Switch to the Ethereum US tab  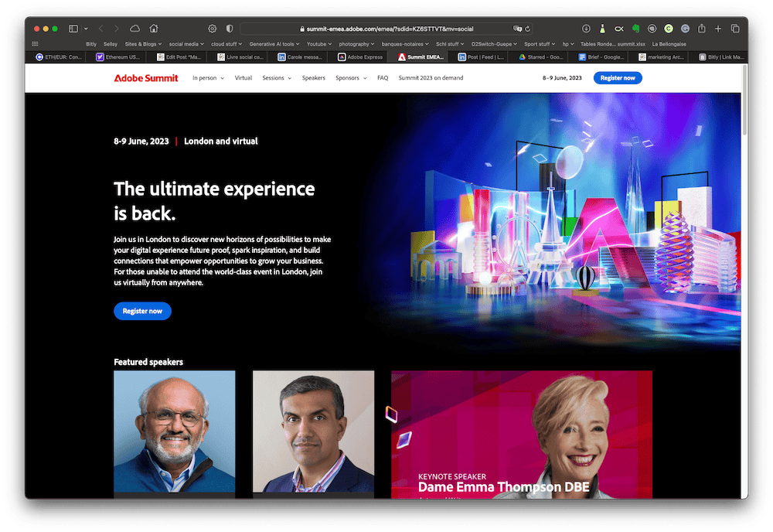coord(118,57)
